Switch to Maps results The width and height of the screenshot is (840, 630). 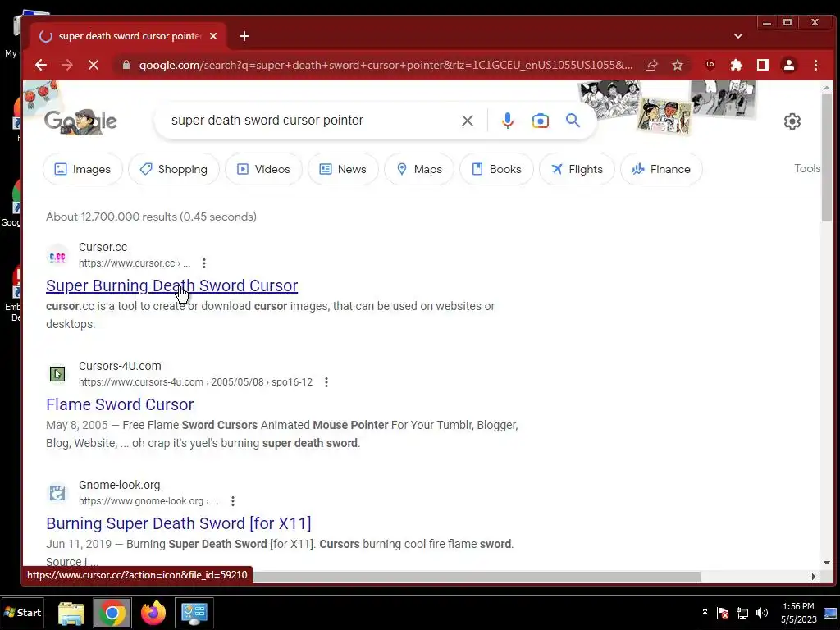tap(419, 169)
